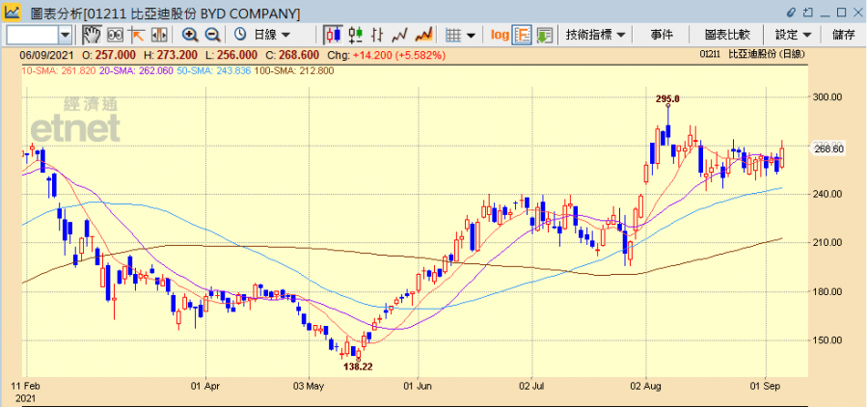Select the hand pan tool
The width and height of the screenshot is (868, 407).
pyautogui.click(x=93, y=35)
